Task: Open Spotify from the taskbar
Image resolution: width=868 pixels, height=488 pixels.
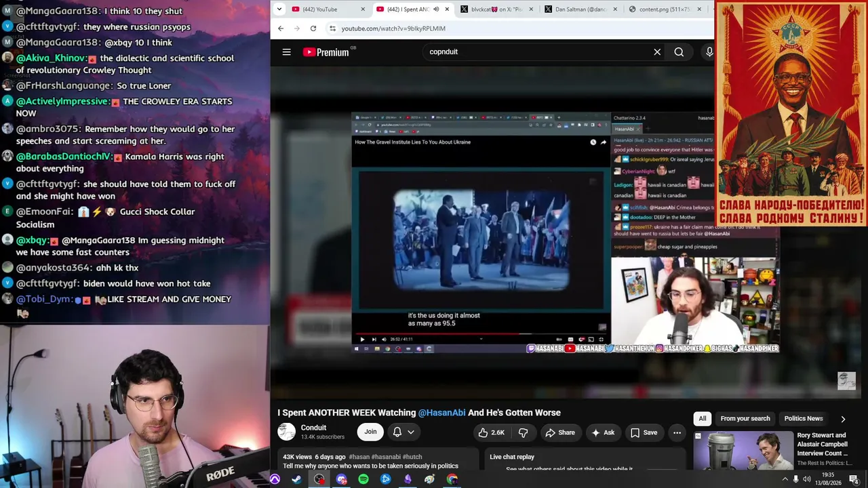Action: click(363, 479)
